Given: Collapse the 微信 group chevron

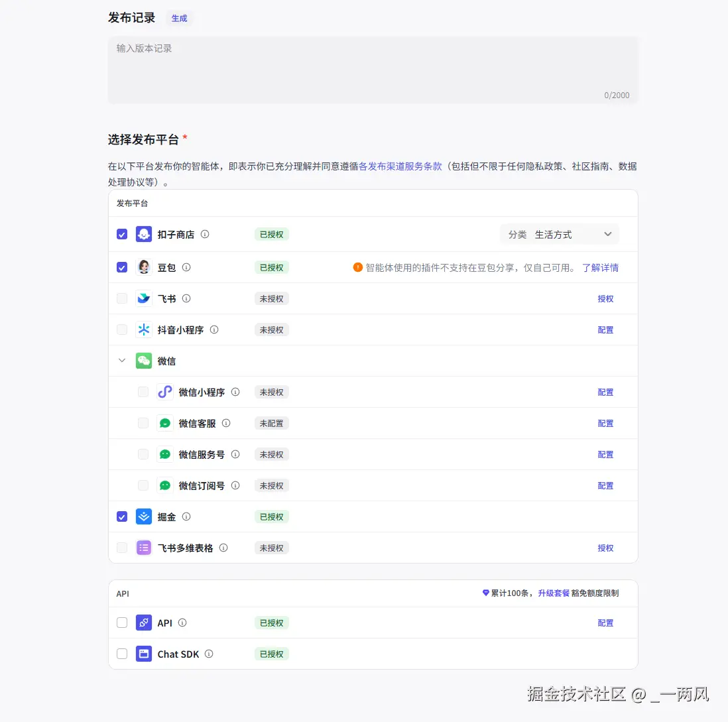Looking at the screenshot, I should 121,360.
